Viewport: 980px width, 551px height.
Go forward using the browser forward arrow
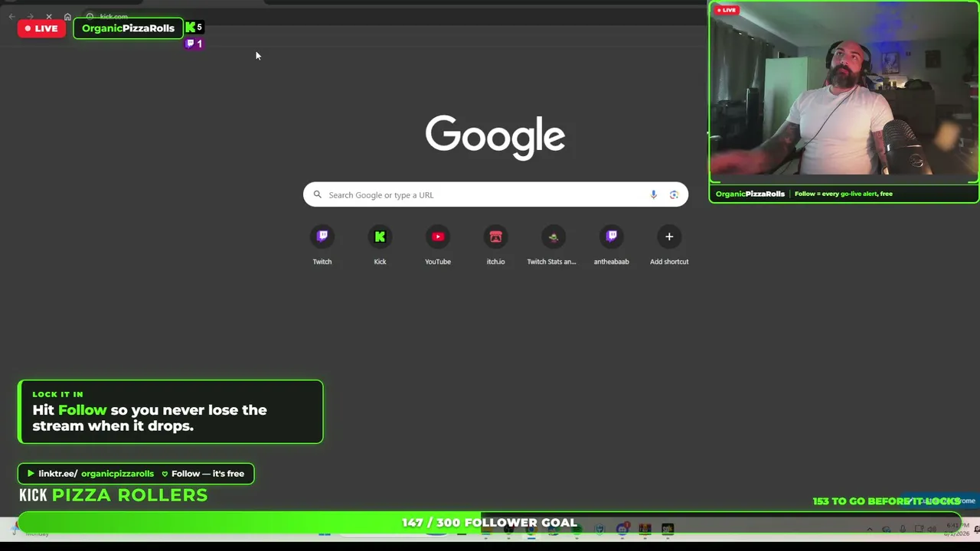pos(31,17)
